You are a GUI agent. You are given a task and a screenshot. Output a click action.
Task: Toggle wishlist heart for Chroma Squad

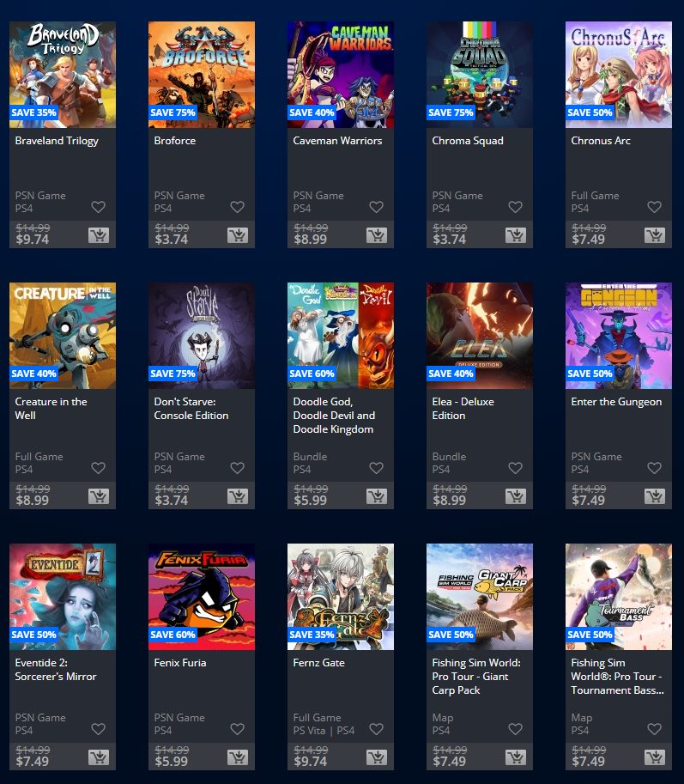tap(515, 206)
